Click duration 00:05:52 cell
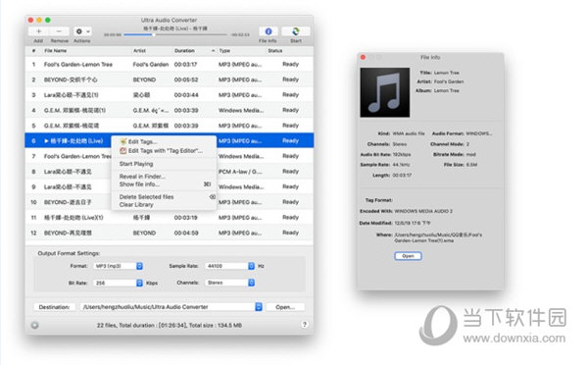 (186, 80)
